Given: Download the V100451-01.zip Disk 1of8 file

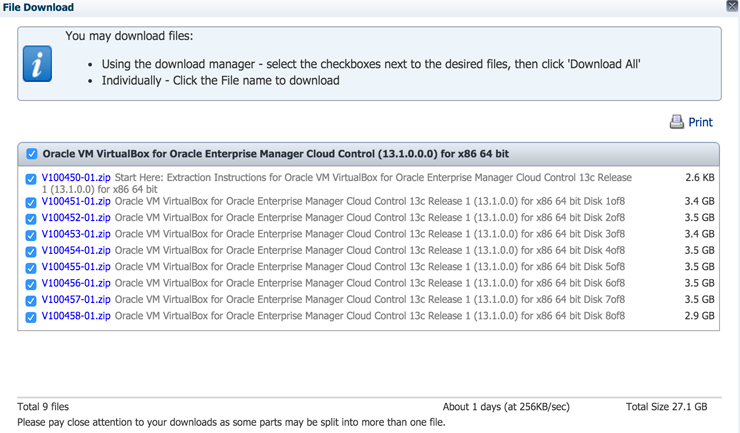Looking at the screenshot, I should click(76, 201).
